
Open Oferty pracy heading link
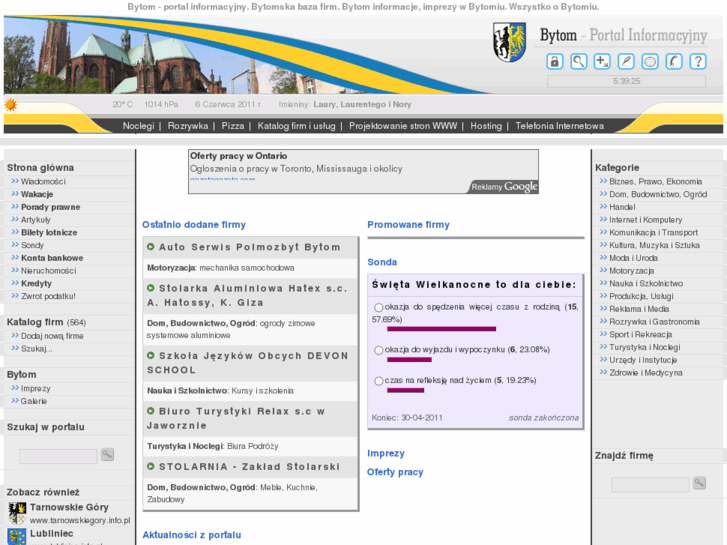click(395, 472)
